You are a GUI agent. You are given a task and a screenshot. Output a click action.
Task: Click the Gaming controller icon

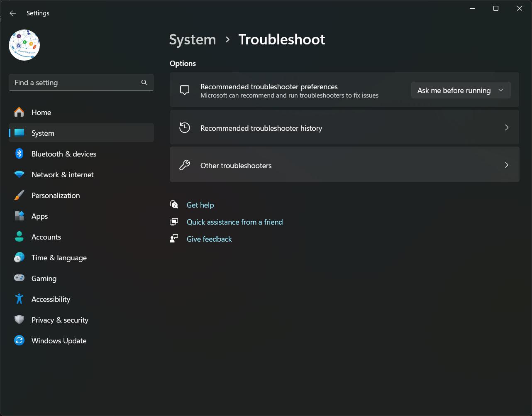pos(19,278)
